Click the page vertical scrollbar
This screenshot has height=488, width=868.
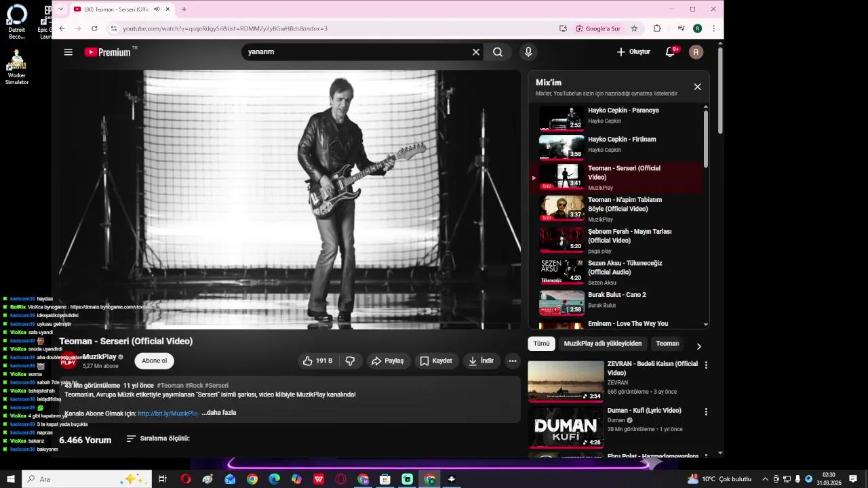coord(720,91)
